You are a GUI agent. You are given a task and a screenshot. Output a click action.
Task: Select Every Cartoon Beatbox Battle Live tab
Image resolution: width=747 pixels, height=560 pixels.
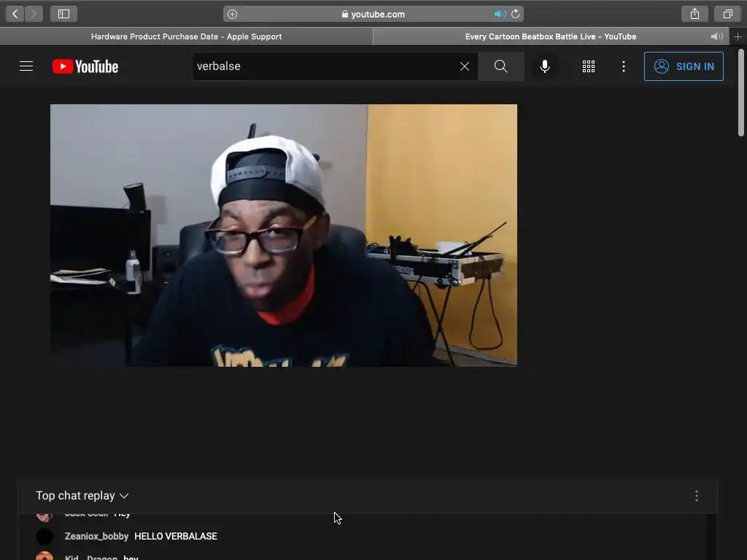click(x=551, y=36)
